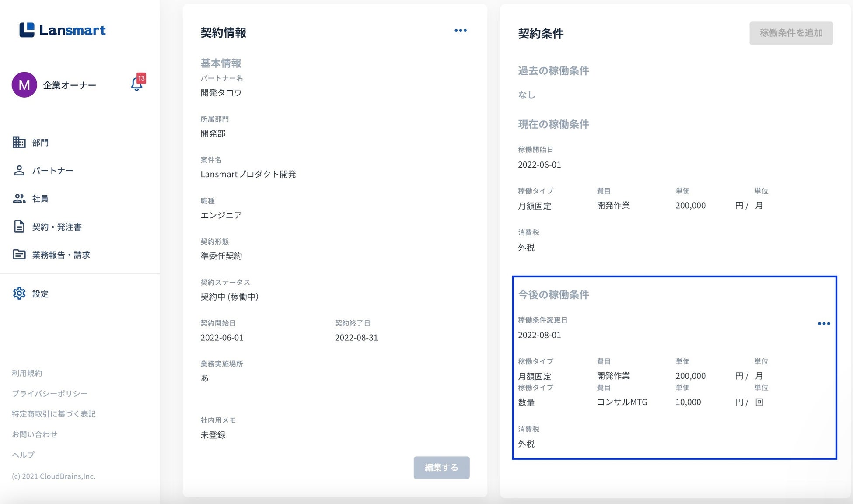Click the Lansmart logo
Image resolution: width=853 pixels, height=504 pixels.
point(63,30)
